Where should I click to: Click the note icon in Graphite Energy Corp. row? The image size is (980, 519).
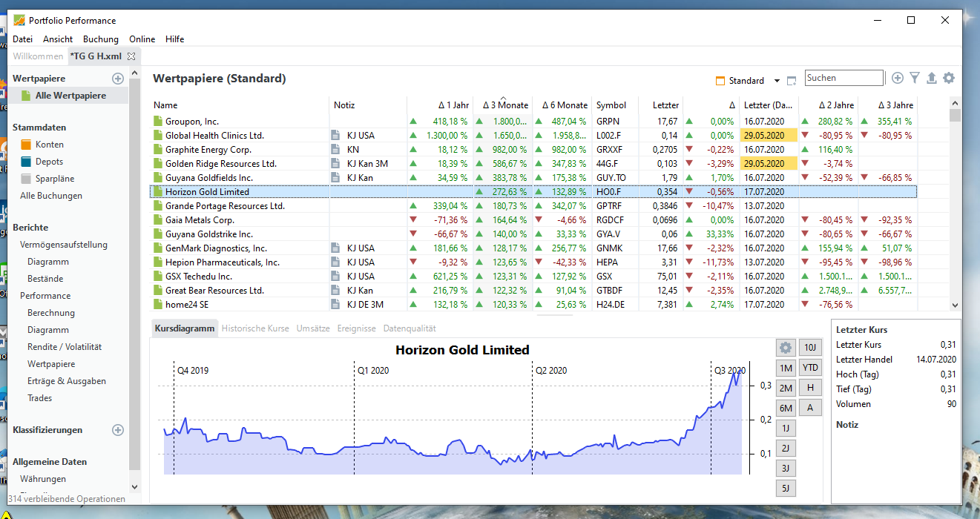tap(335, 150)
